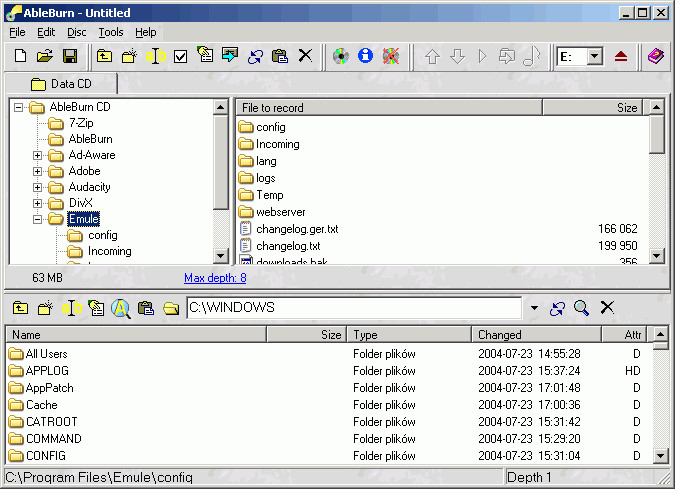Select the Data CD tab

(x=61, y=84)
